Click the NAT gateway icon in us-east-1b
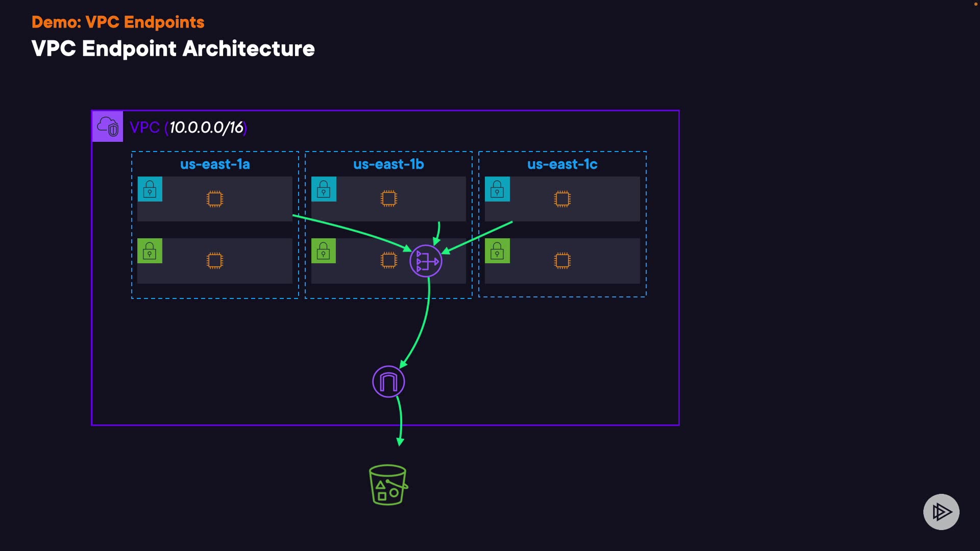 (426, 261)
